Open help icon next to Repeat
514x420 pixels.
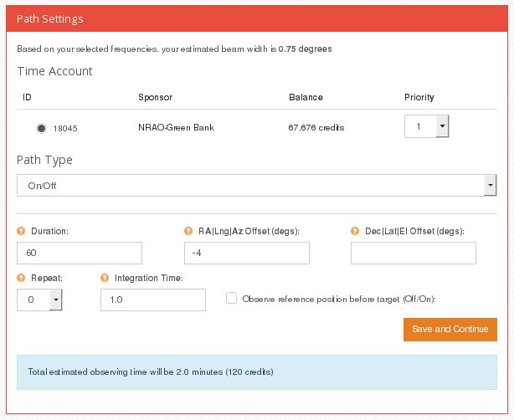(x=21, y=278)
